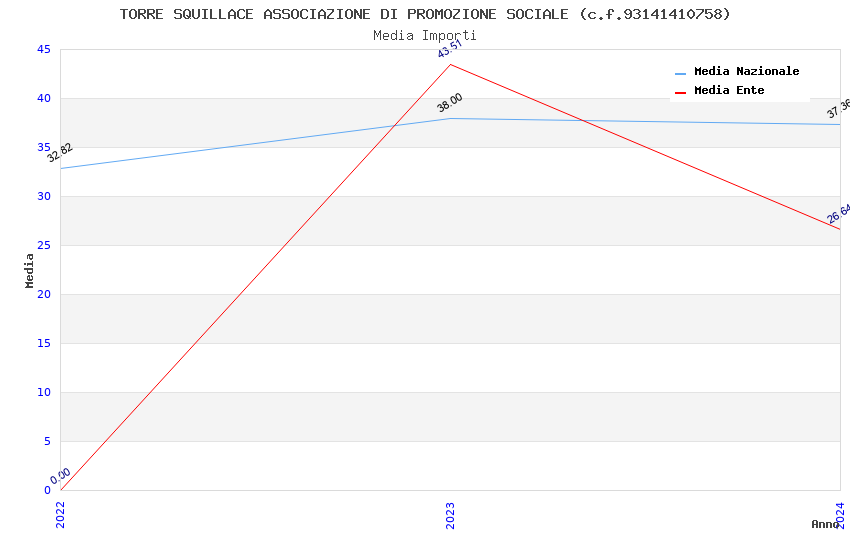850x550 pixels.
Task: Click the 2023 x-axis year label
Action: click(450, 515)
